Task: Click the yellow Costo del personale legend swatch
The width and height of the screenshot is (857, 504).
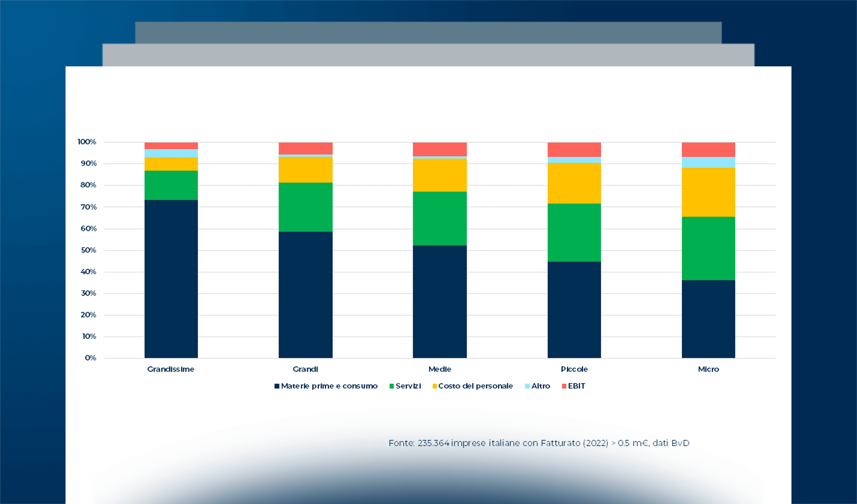Action: (434, 386)
